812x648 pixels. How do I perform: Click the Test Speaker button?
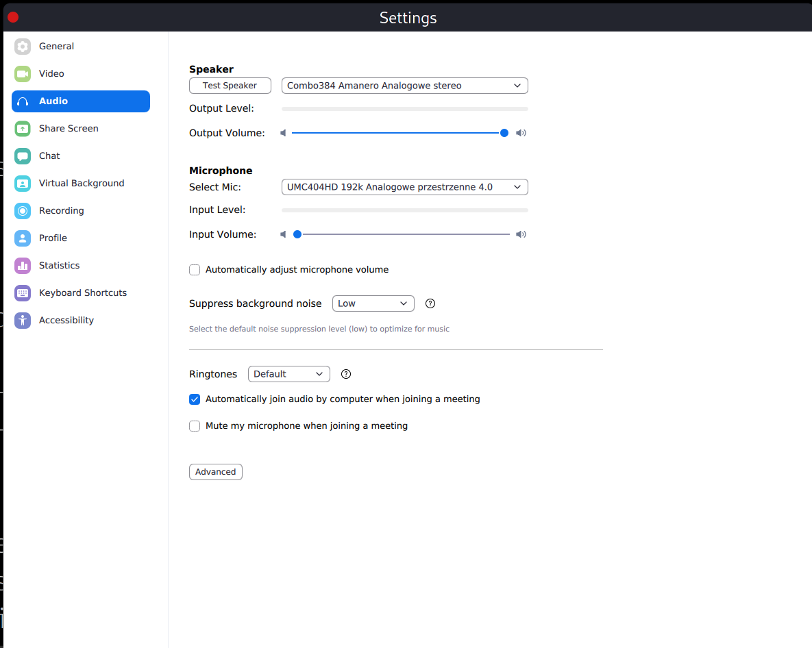click(230, 86)
